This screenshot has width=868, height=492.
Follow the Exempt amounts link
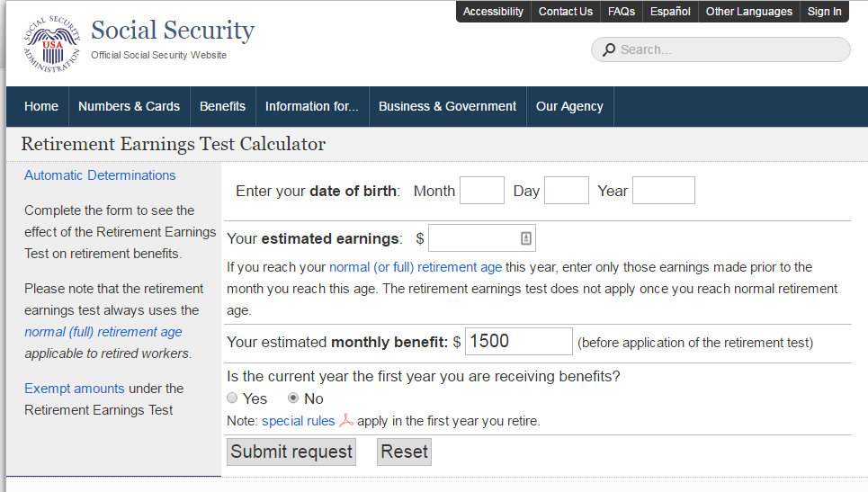point(75,389)
